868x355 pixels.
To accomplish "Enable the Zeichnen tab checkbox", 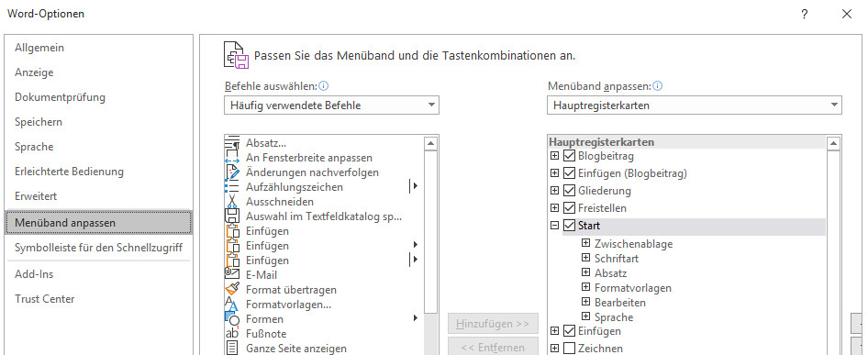I will coord(569,349).
